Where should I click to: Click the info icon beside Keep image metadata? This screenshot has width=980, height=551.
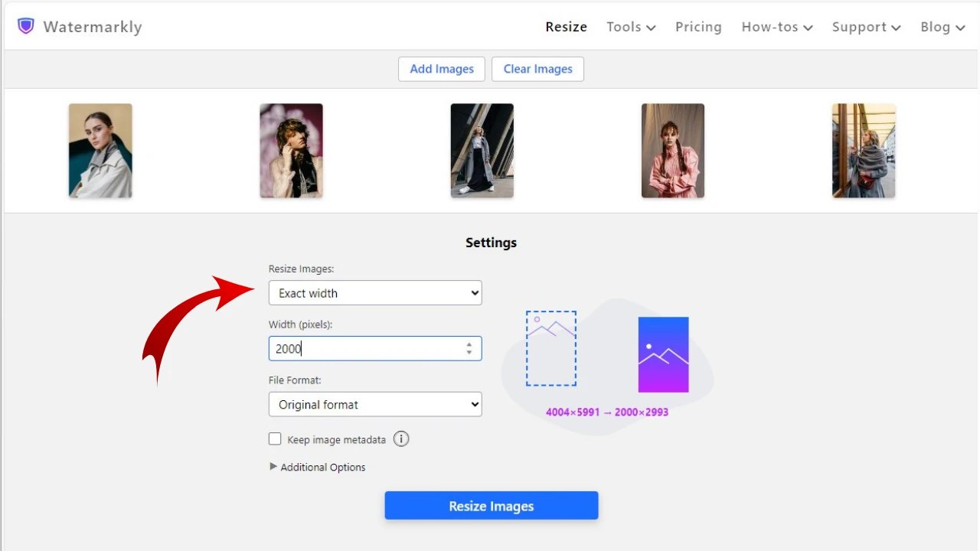[401, 439]
